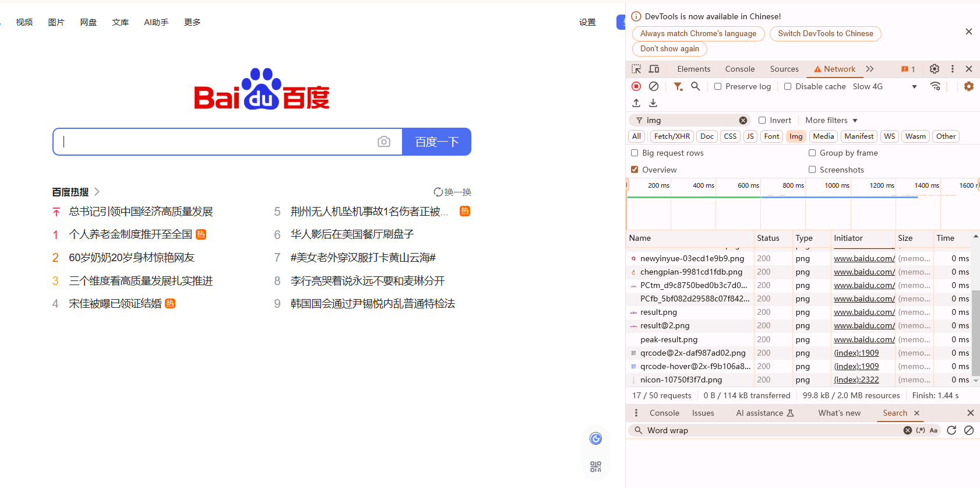This screenshot has height=488, width=980.
Task: Open the AI assistance drawer tab
Action: point(765,413)
